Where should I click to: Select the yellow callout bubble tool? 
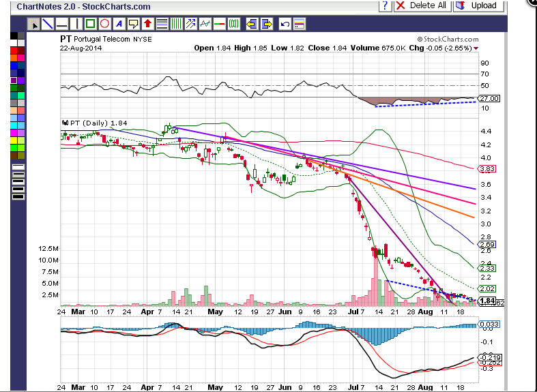pyautogui.click(x=133, y=24)
